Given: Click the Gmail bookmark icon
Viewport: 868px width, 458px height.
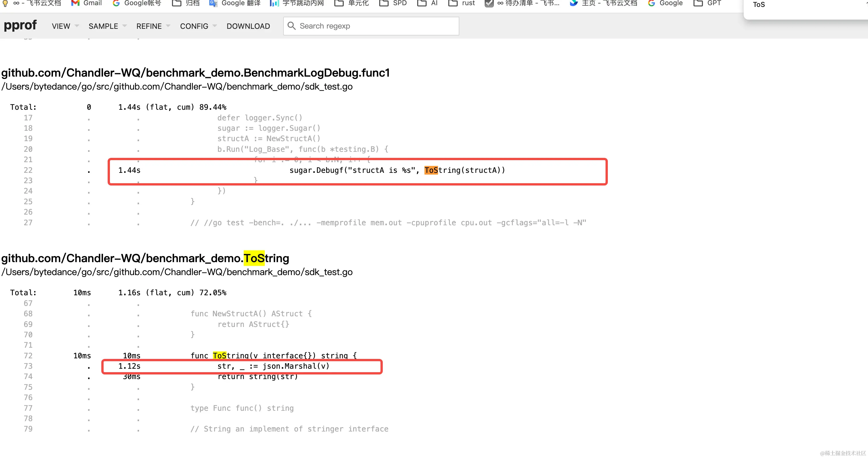Looking at the screenshot, I should click(75, 3).
